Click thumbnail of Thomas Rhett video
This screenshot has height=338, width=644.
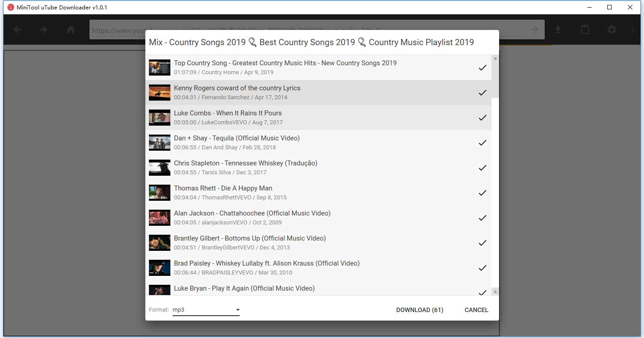pos(160,193)
